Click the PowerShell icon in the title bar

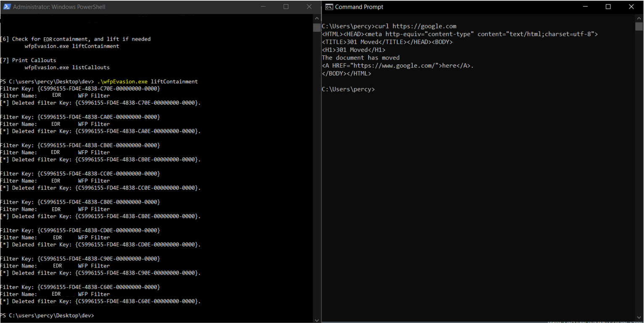coord(7,7)
